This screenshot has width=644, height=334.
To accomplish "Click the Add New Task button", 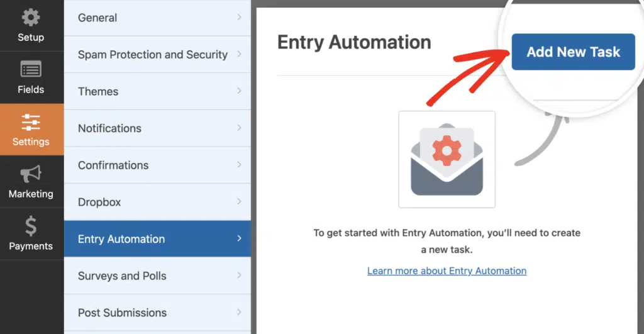I will (574, 52).
